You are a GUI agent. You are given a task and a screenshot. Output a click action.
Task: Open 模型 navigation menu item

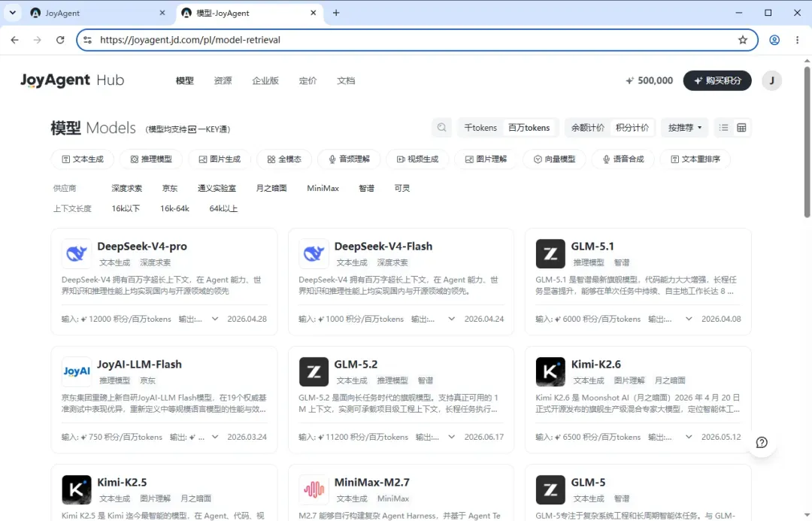coord(184,80)
